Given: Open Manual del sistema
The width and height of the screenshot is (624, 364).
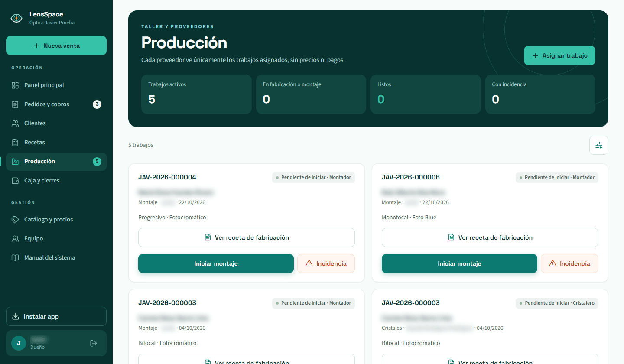Looking at the screenshot, I should 56,258.
